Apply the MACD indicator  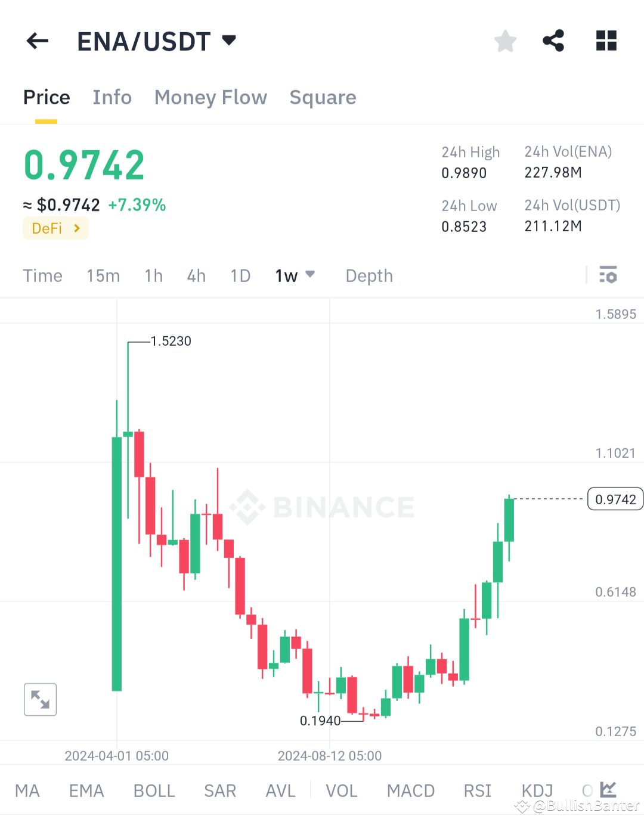pyautogui.click(x=410, y=790)
